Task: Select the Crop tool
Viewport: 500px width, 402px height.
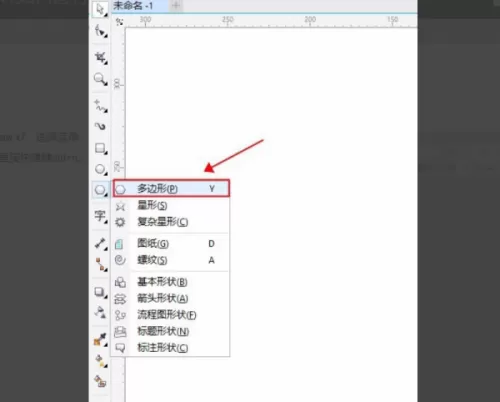Action: (x=100, y=57)
